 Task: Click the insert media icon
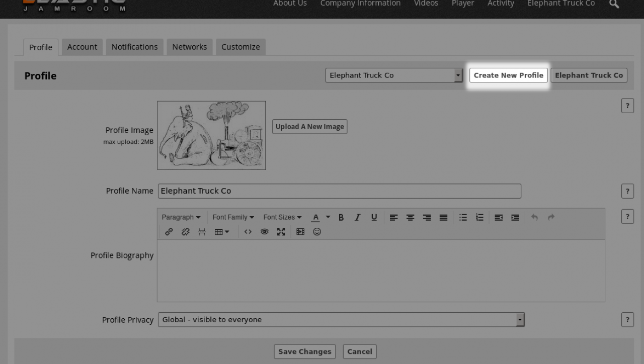[x=300, y=232]
